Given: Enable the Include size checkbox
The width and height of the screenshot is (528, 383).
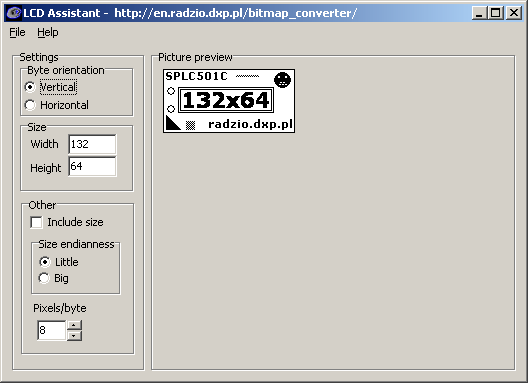Looking at the screenshot, I should click(x=36, y=222).
